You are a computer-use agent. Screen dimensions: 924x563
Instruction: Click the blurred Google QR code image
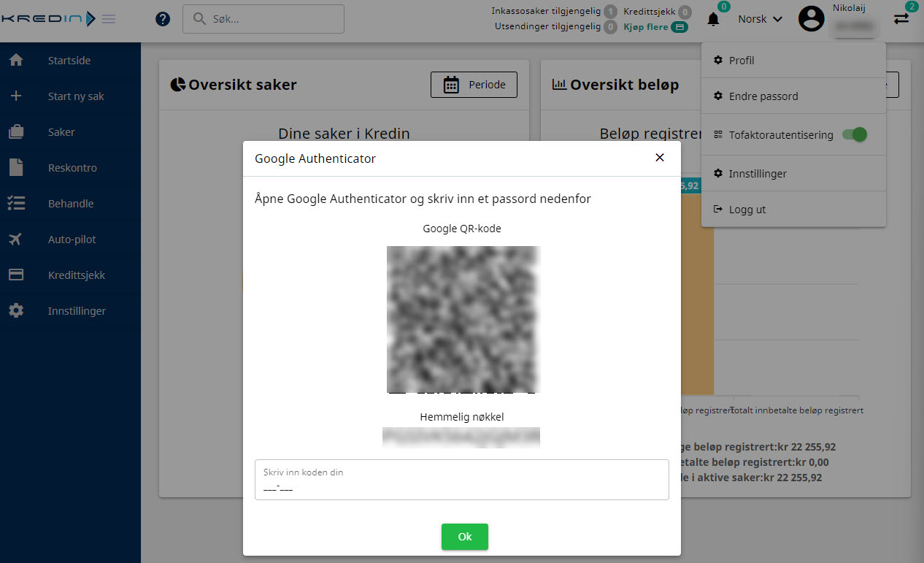463,320
